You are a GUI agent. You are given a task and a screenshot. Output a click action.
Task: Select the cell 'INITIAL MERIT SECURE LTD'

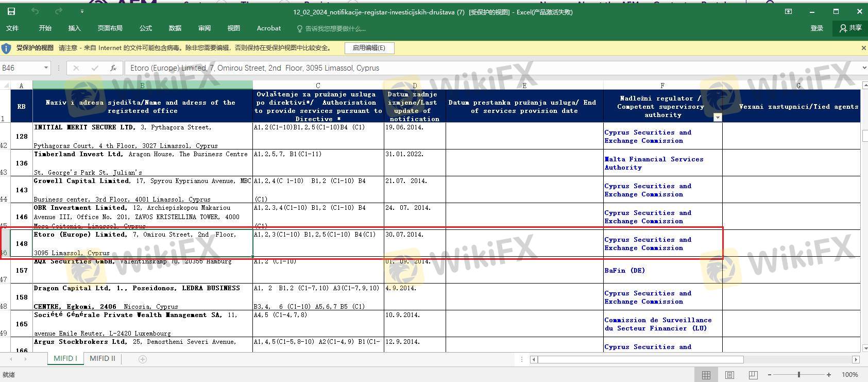click(x=143, y=136)
